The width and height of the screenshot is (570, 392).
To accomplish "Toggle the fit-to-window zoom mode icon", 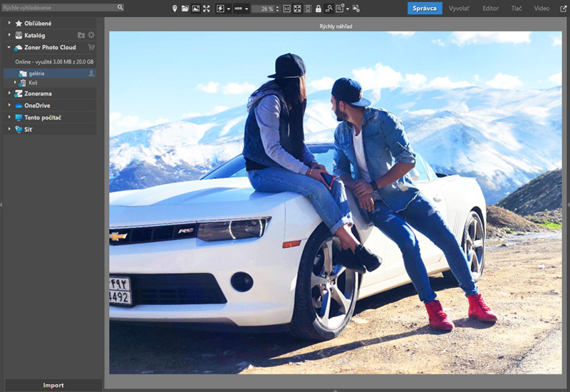I will (297, 9).
